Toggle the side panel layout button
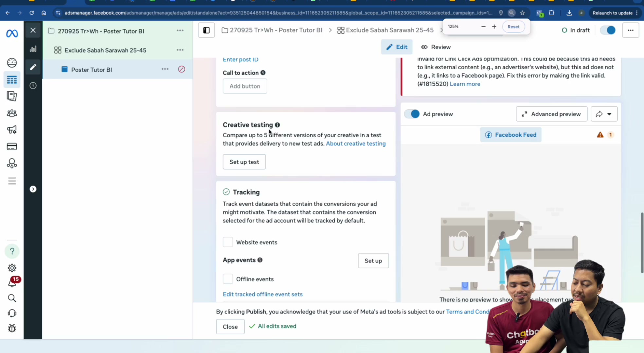Screen dimensions: 644x353 [206, 30]
